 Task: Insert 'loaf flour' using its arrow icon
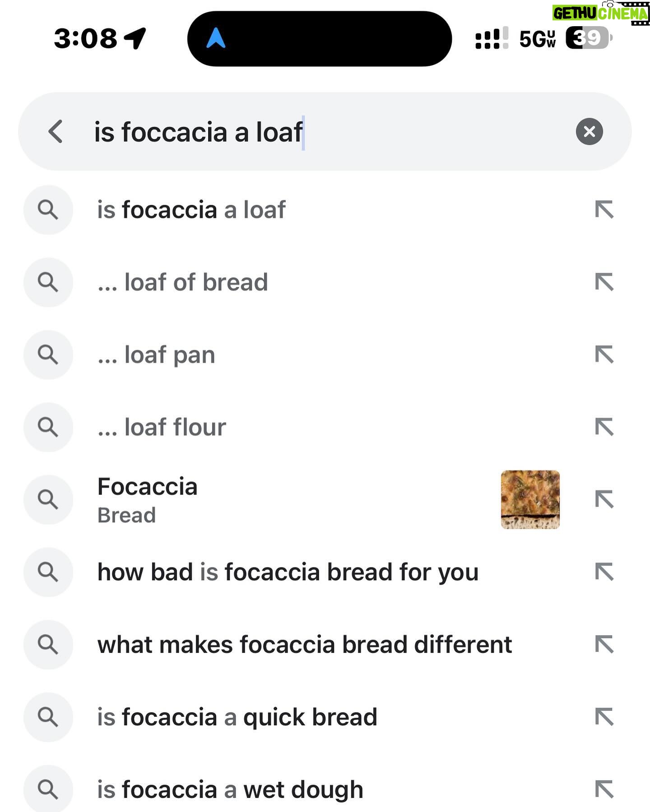[604, 427]
